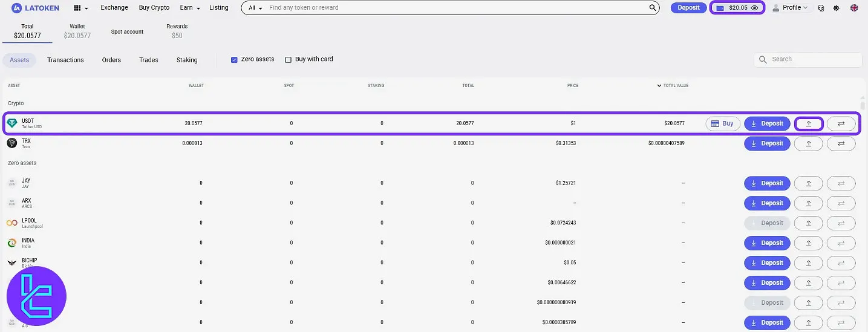868x332 pixels.
Task: Click the LATOKEN logo
Action: [36, 8]
